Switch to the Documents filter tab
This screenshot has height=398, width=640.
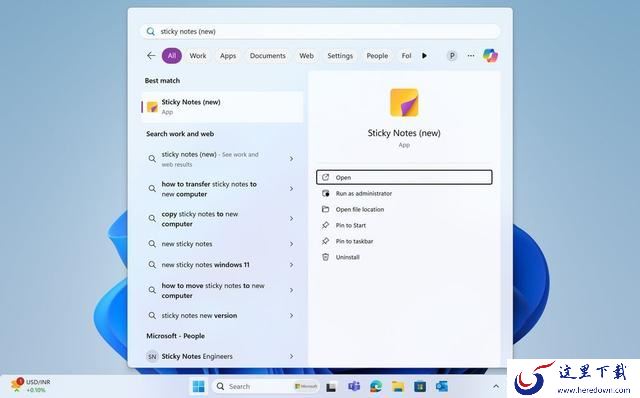pyautogui.click(x=268, y=56)
